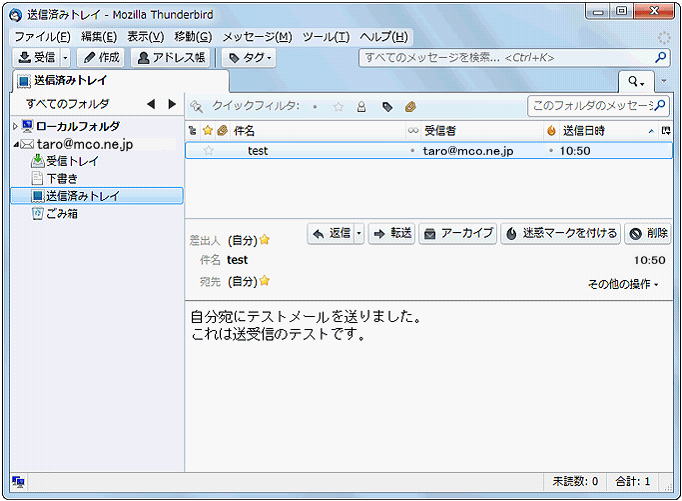Screen dimensions: 682x501
Task: Toggle the starred quick filter
Action: [338, 107]
